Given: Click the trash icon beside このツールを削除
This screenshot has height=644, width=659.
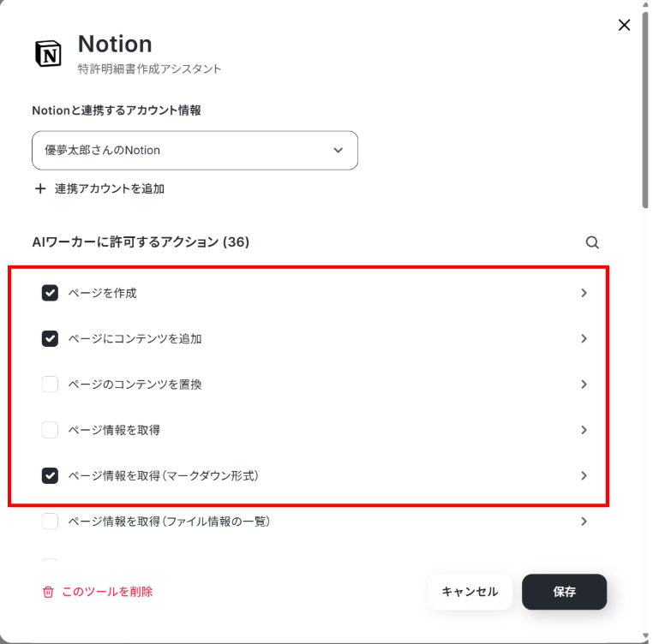Looking at the screenshot, I should [48, 592].
